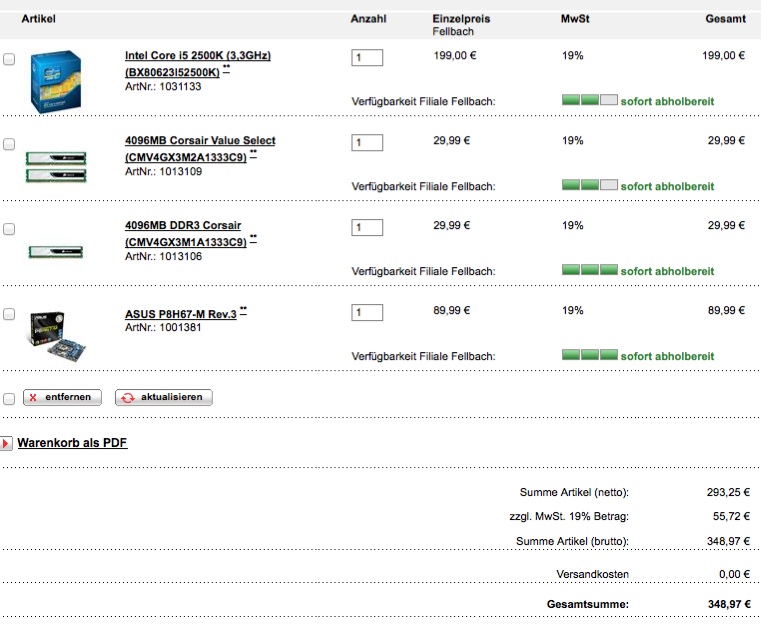Image resolution: width=768 pixels, height=635 pixels.
Task: Click the ArtNr.: 1031133 text
Action: click(163, 87)
